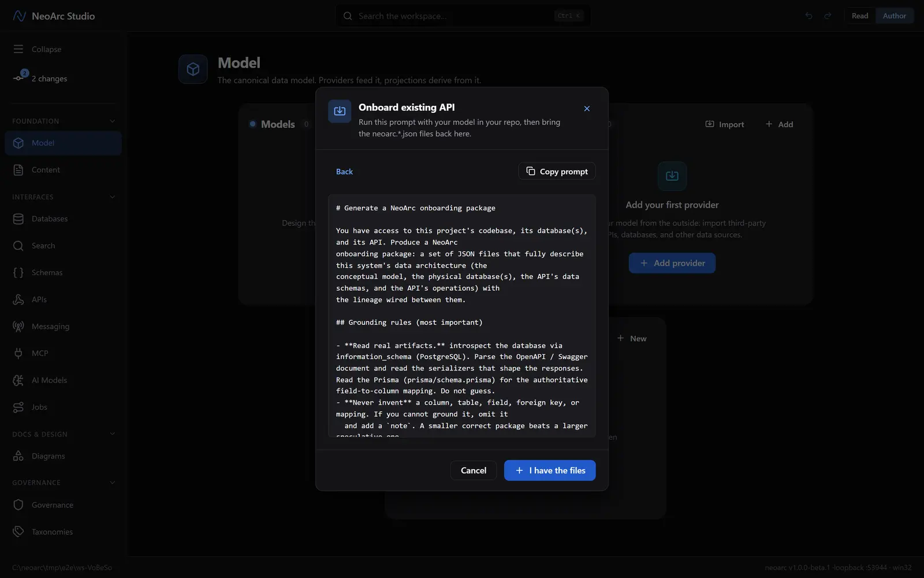This screenshot has height=578, width=924.
Task: Open the AI Models brain icon
Action: pos(18,380)
